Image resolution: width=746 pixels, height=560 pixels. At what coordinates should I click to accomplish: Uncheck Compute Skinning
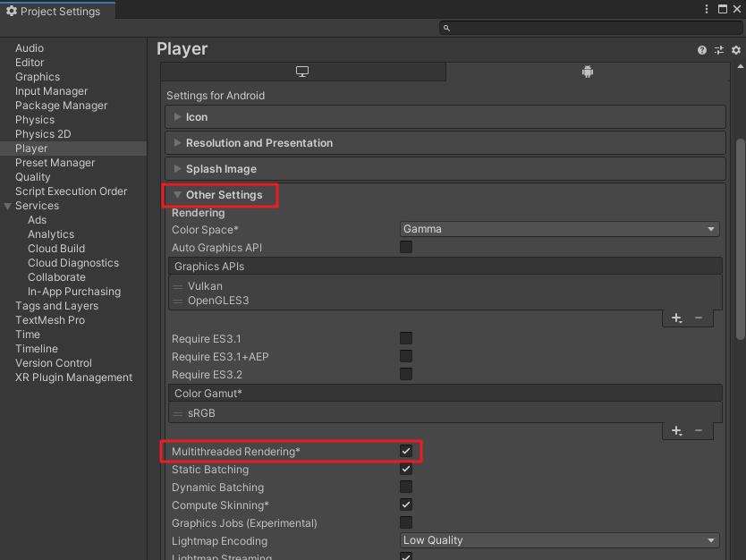(406, 505)
